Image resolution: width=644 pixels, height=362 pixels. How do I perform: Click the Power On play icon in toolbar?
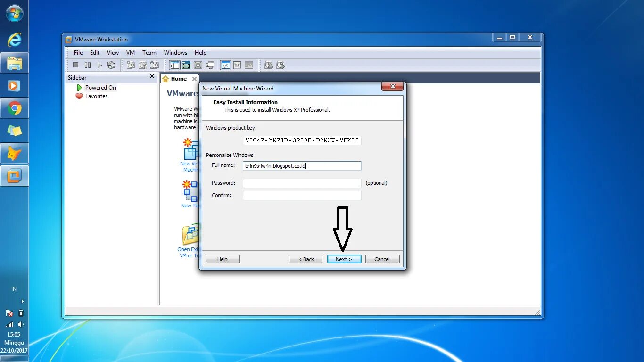point(99,65)
